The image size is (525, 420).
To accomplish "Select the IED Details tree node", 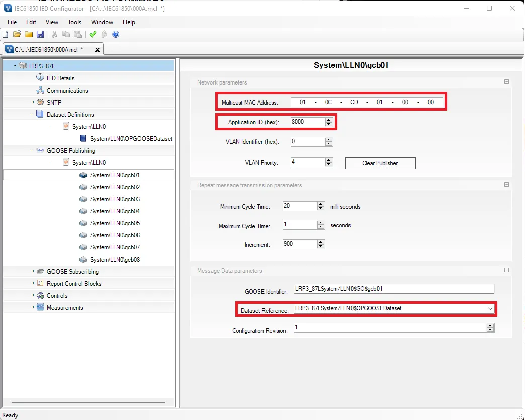I will (61, 78).
